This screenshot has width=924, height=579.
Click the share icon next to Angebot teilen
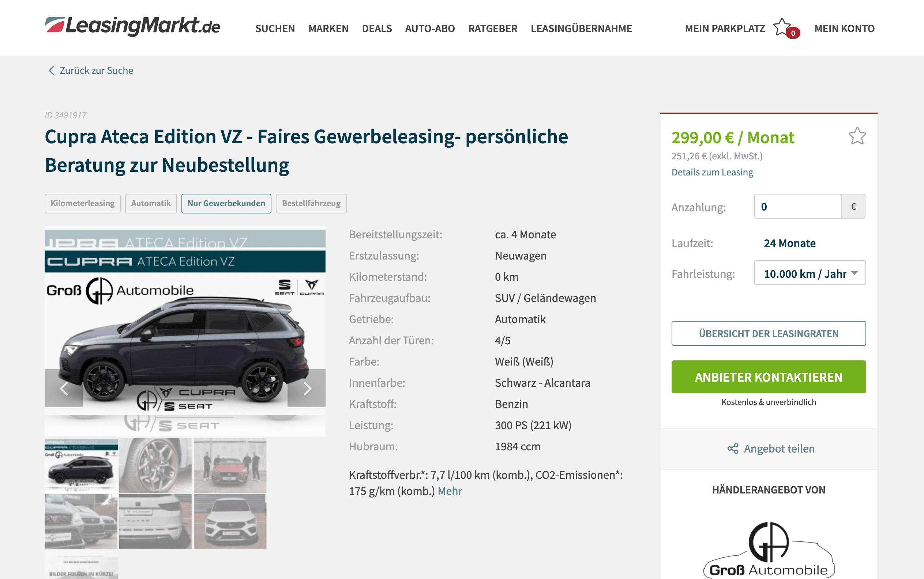tap(733, 449)
